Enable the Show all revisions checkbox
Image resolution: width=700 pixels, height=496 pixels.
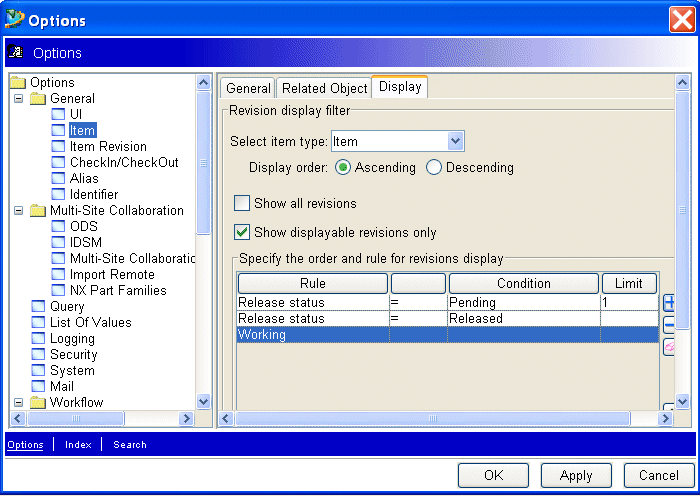click(242, 204)
